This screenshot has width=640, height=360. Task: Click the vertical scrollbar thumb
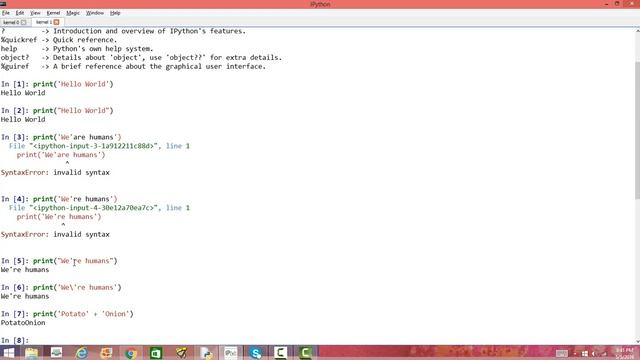[x=637, y=131]
